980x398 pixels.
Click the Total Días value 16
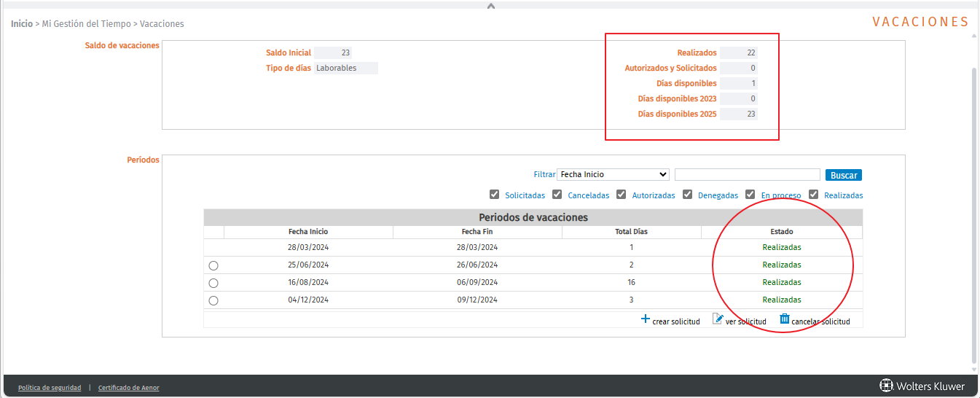[631, 282]
